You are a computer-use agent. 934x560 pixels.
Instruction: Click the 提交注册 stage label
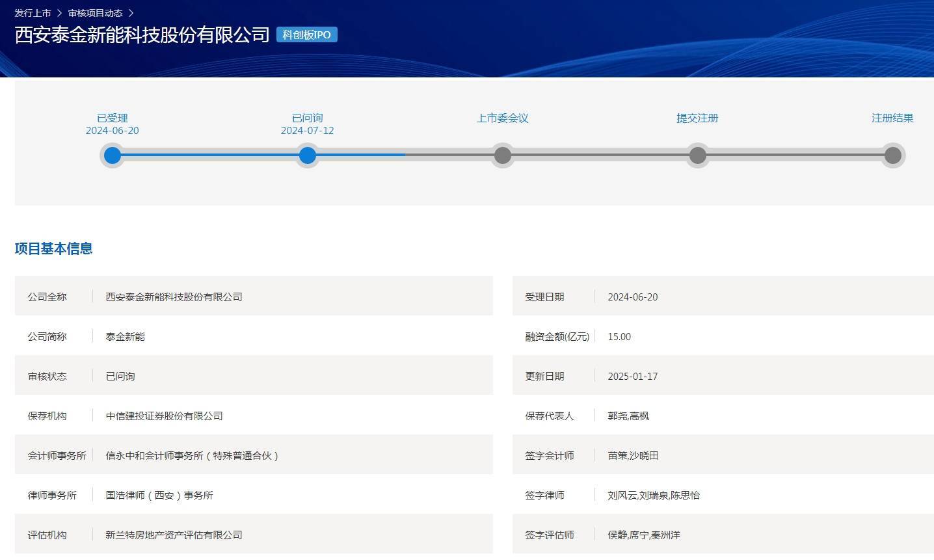[x=697, y=118]
